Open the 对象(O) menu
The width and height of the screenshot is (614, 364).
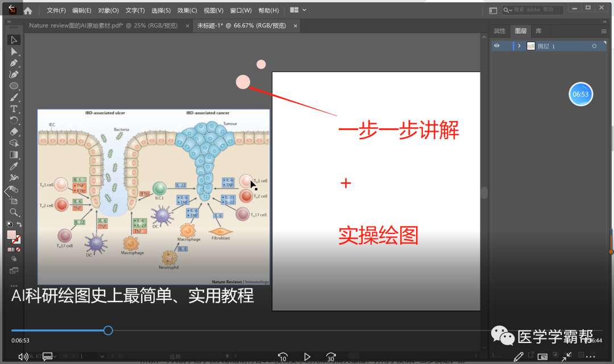coord(109,11)
